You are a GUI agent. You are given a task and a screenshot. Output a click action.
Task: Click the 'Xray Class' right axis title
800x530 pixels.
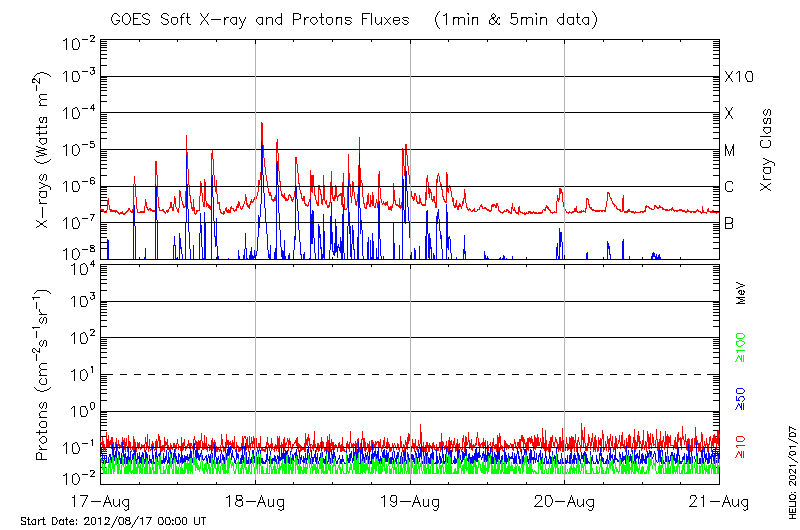click(767, 150)
